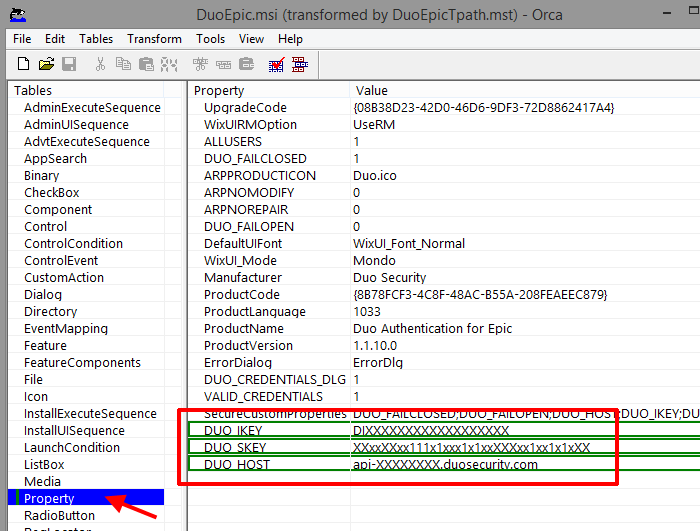Click the Save floppy disk icon

coord(69,64)
